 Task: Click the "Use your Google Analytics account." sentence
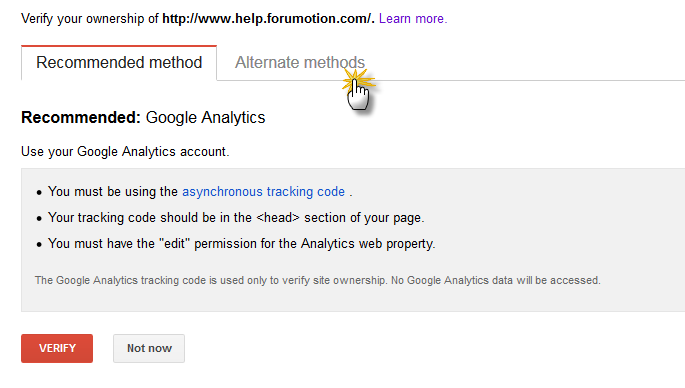point(125,152)
